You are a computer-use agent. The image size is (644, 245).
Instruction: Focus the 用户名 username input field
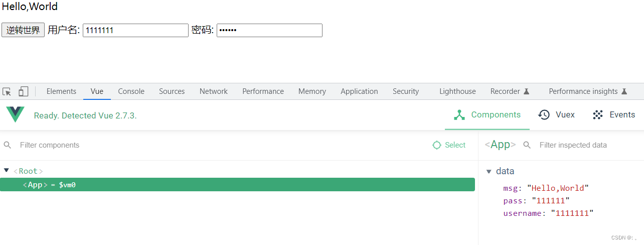(x=135, y=30)
